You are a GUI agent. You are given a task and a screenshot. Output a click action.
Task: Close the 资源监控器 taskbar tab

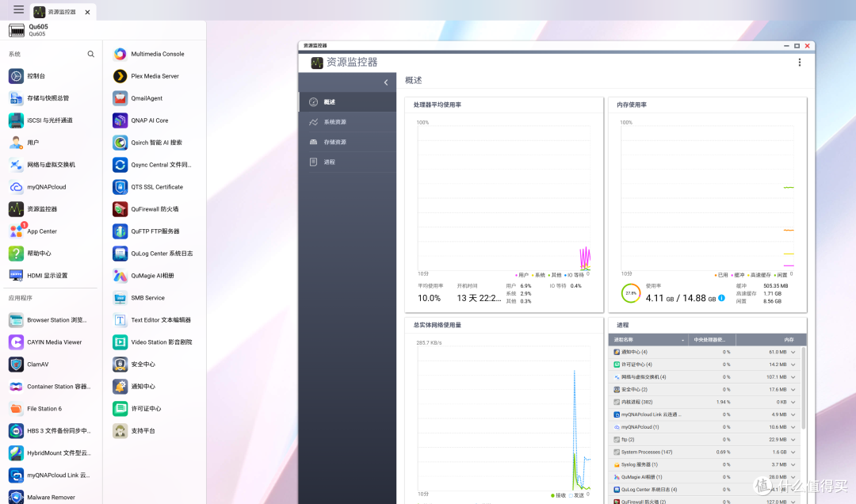click(x=87, y=12)
